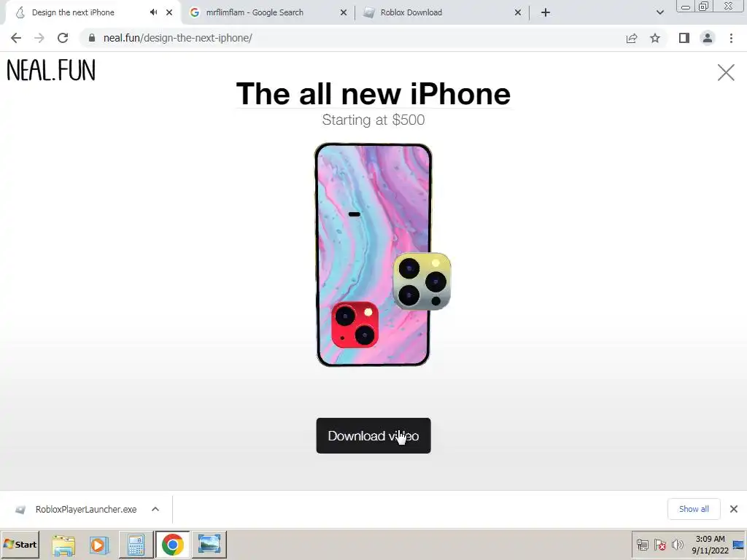The height and width of the screenshot is (560, 747).
Task: Open a new browser tab
Action: pos(546,12)
